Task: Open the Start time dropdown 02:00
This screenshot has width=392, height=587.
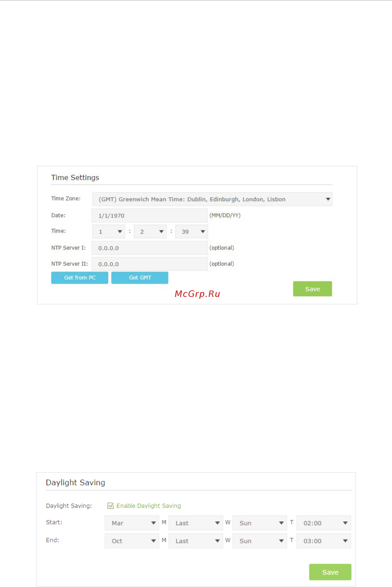Action: coord(324,523)
